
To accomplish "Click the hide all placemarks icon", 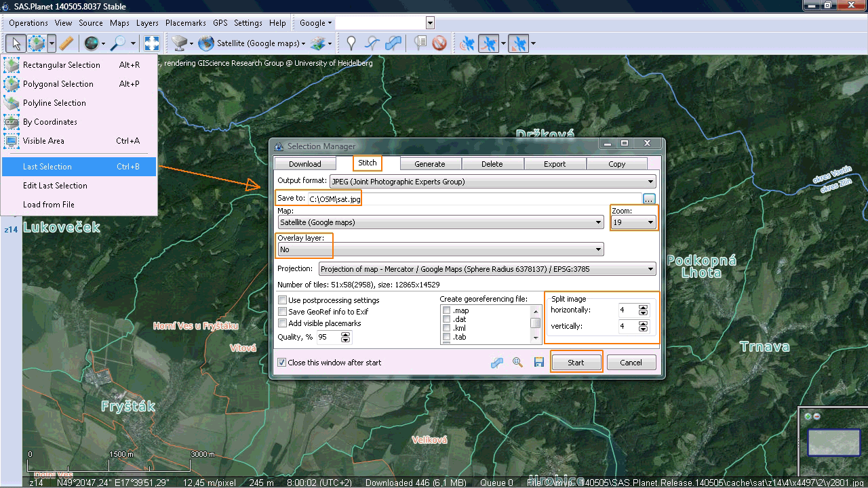I will tap(439, 43).
